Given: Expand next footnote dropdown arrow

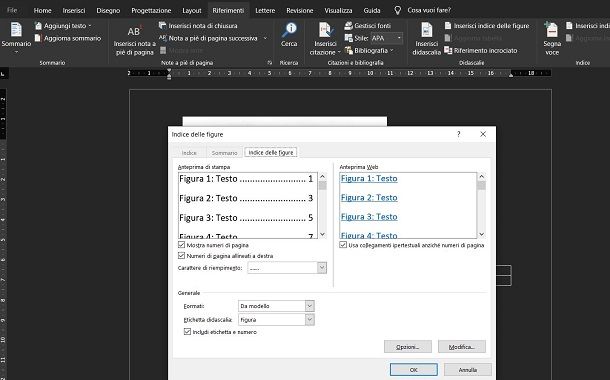Looking at the screenshot, I should (265, 38).
